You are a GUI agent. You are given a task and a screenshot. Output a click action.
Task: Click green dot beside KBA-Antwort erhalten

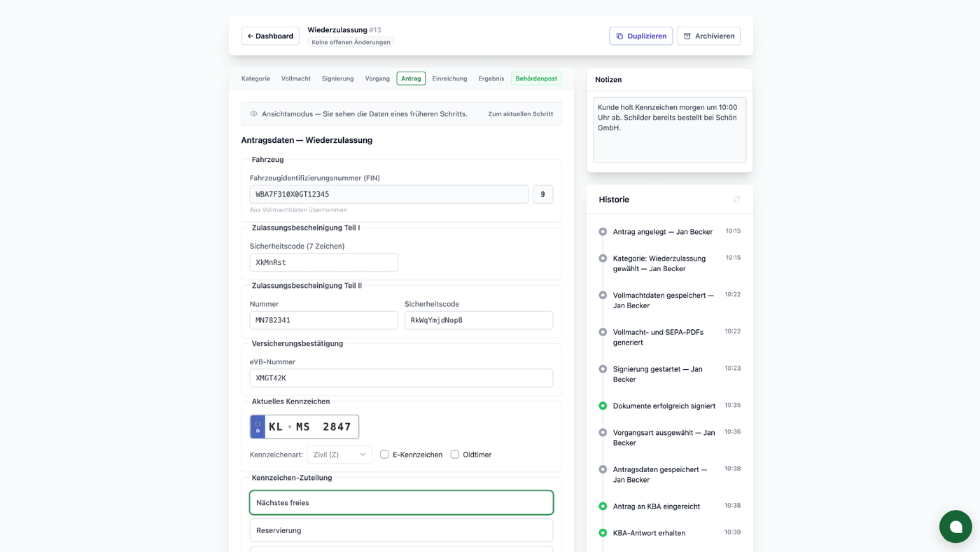pyautogui.click(x=603, y=532)
